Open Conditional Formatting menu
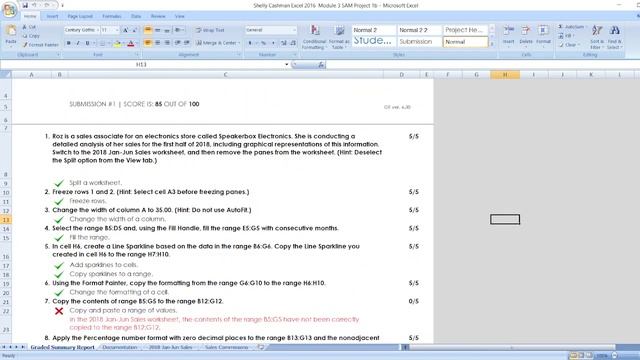Viewport: 640px width, 360px height. [314, 37]
